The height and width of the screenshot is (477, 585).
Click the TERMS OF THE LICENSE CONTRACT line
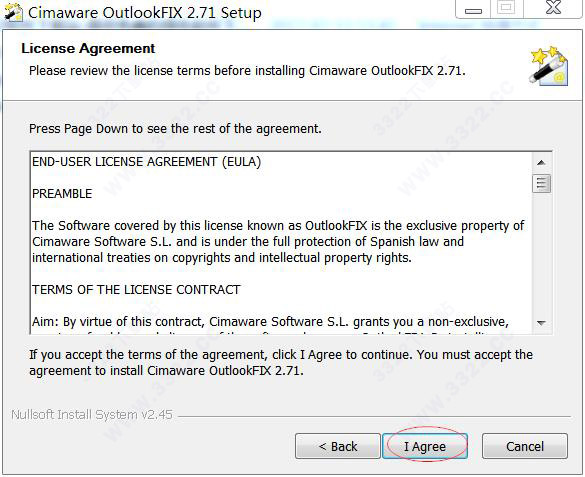136,290
